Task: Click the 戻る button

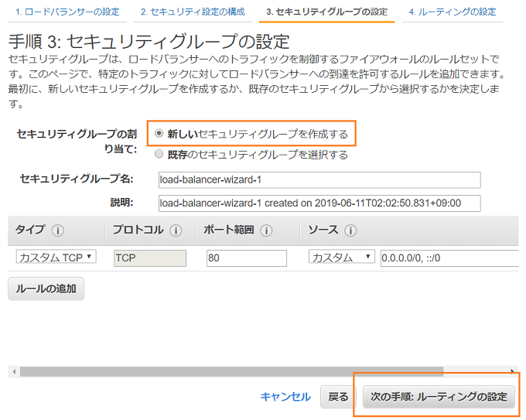Action: click(x=338, y=397)
